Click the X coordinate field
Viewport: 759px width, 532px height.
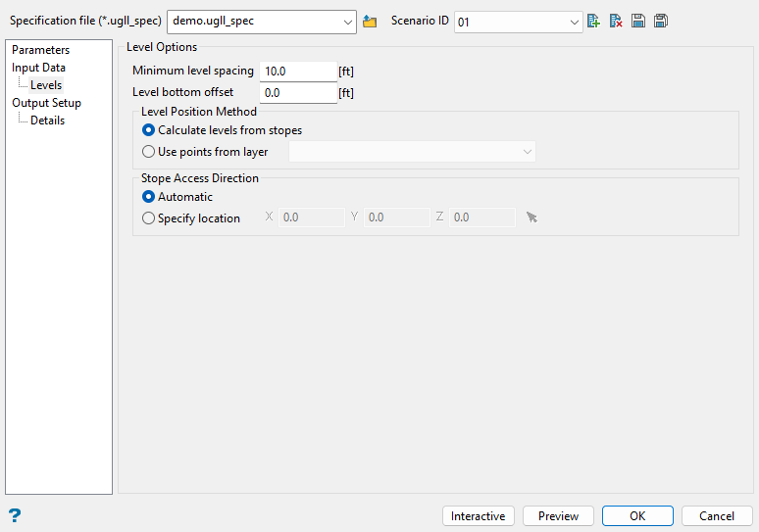(x=311, y=218)
